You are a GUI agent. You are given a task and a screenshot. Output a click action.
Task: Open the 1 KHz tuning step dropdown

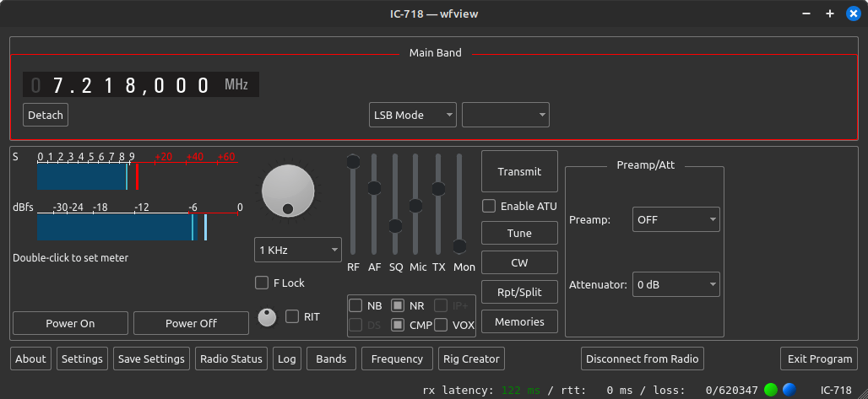pyautogui.click(x=298, y=251)
